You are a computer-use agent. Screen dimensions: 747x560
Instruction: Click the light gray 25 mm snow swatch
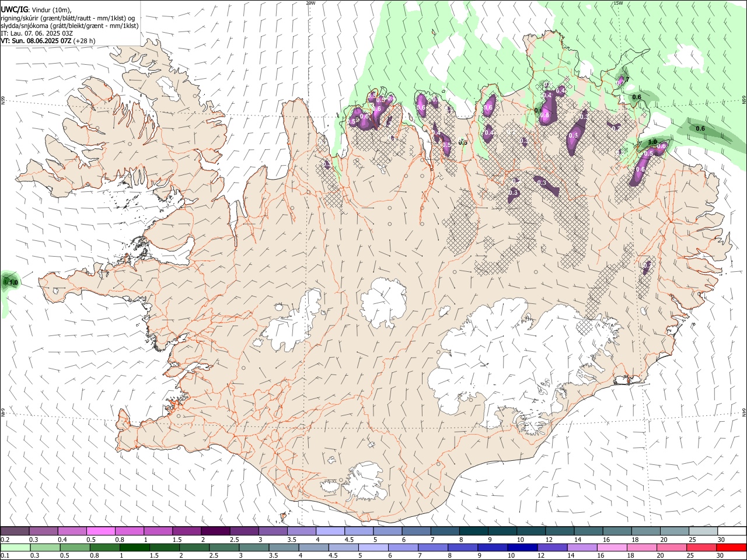pyautogui.click(x=703, y=531)
